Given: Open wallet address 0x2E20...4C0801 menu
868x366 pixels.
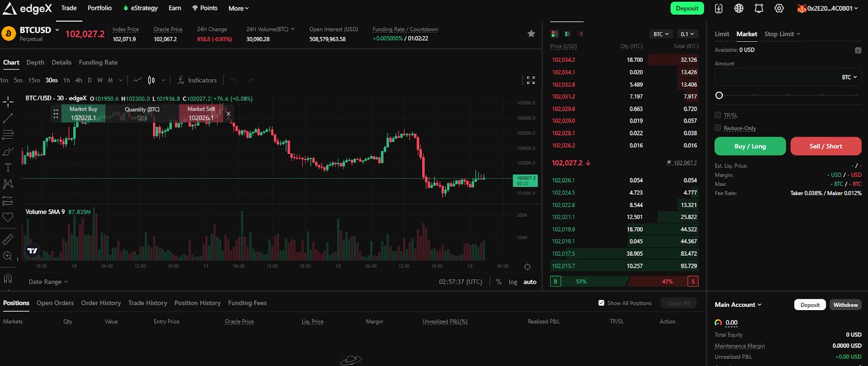Looking at the screenshot, I should click(827, 8).
